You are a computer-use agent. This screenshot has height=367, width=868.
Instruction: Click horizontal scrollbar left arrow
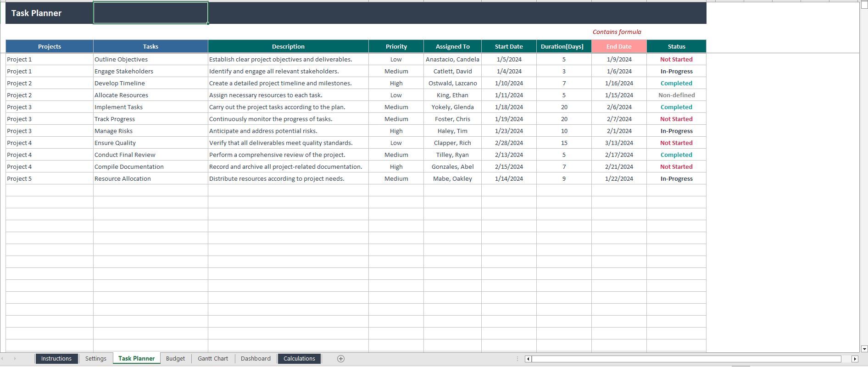pos(528,359)
